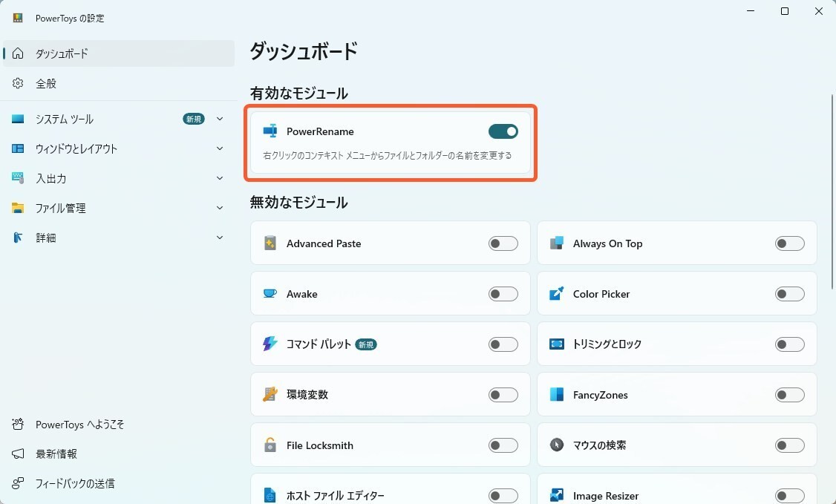Click the Awake coffee cup icon

(x=270, y=293)
